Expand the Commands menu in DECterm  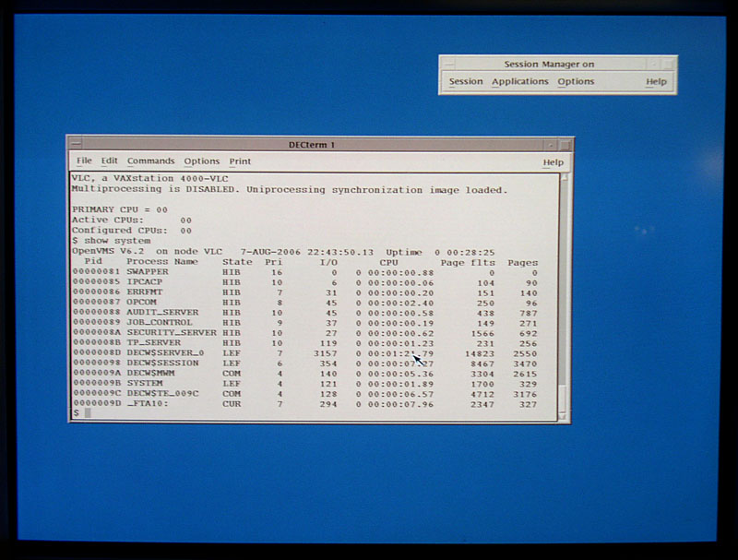click(x=150, y=161)
